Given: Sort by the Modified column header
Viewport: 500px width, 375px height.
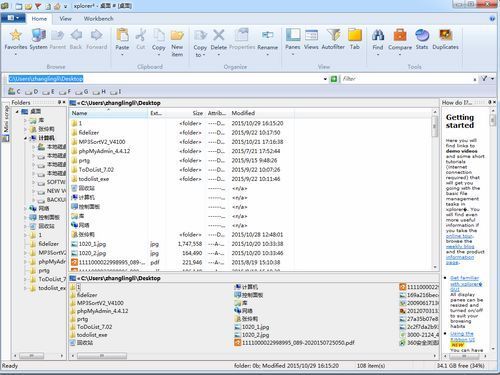Looking at the screenshot, I should pos(262,113).
